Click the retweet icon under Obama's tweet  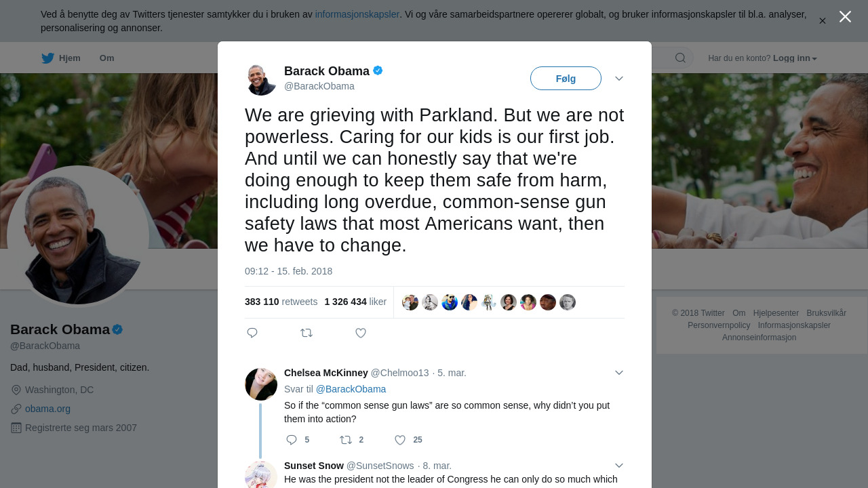(307, 333)
